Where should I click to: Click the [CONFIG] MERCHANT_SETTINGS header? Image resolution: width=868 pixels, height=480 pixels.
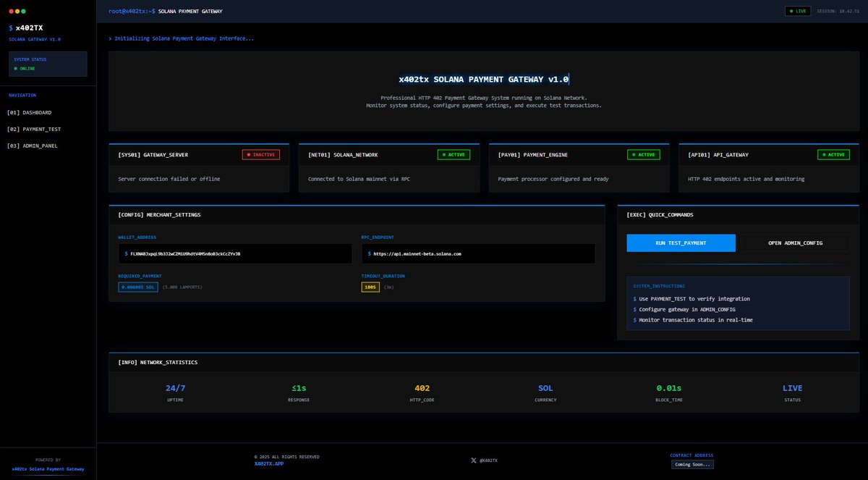click(159, 215)
